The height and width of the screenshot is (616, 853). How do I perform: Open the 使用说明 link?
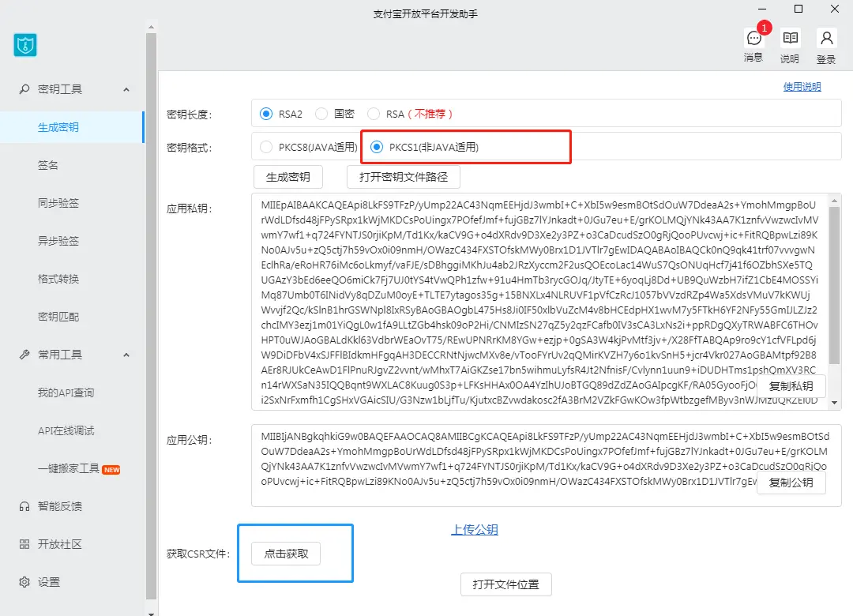click(x=802, y=87)
